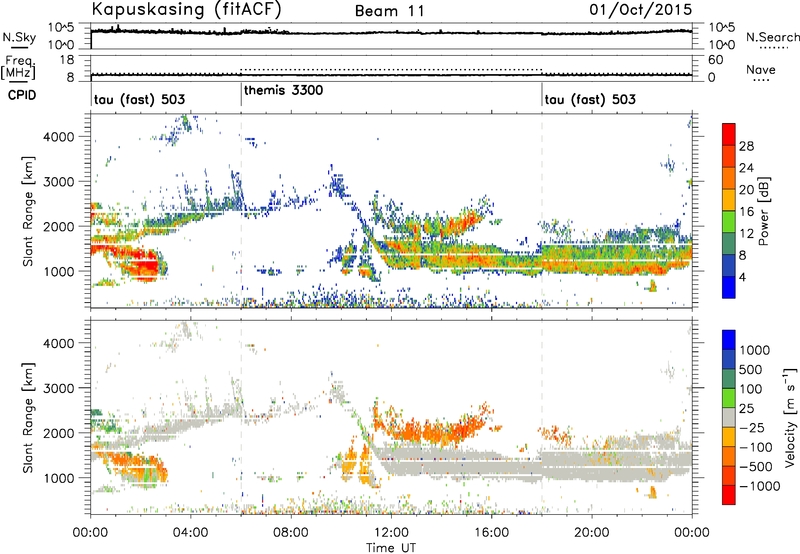
Task: Select the Freq. [MHz] axis label
Action: click(18, 67)
